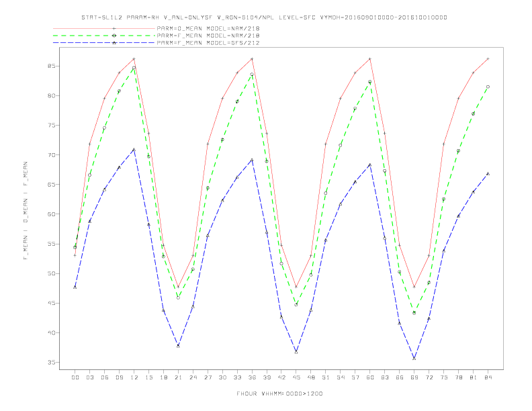Click x-axis forecast hour label 30
This screenshot has height=411, width=532.
[222, 377]
